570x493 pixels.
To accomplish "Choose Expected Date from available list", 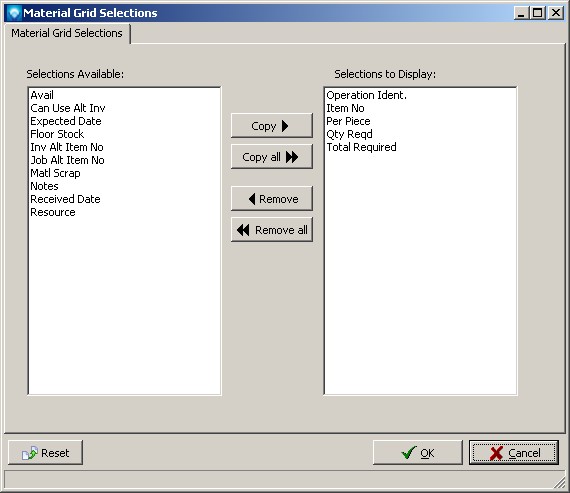I will coord(66,121).
